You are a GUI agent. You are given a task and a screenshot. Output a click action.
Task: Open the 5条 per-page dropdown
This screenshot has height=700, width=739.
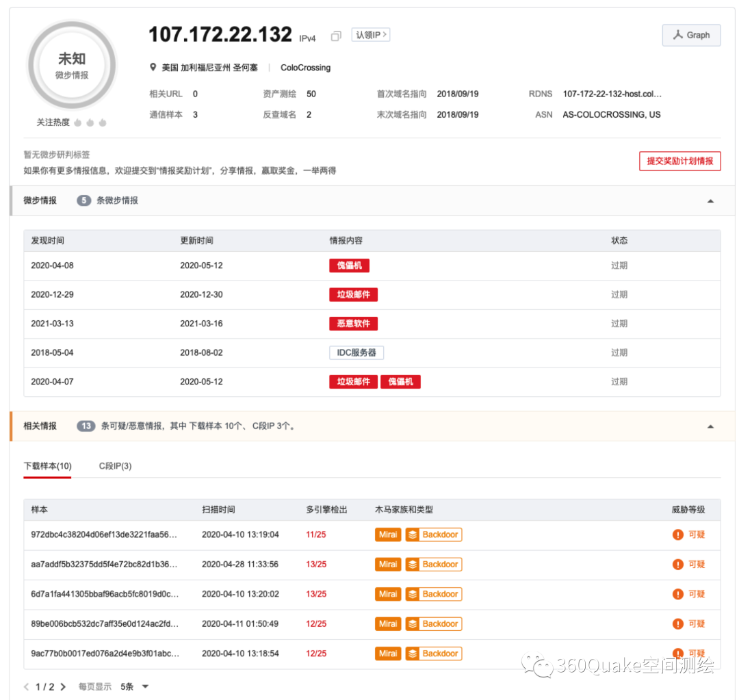click(x=135, y=686)
